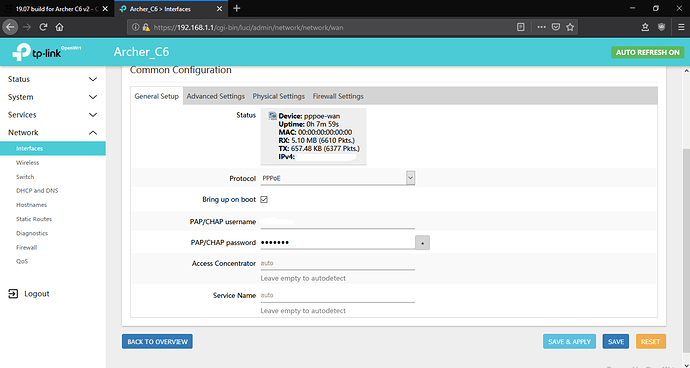Click the Service Name input field

(x=338, y=295)
